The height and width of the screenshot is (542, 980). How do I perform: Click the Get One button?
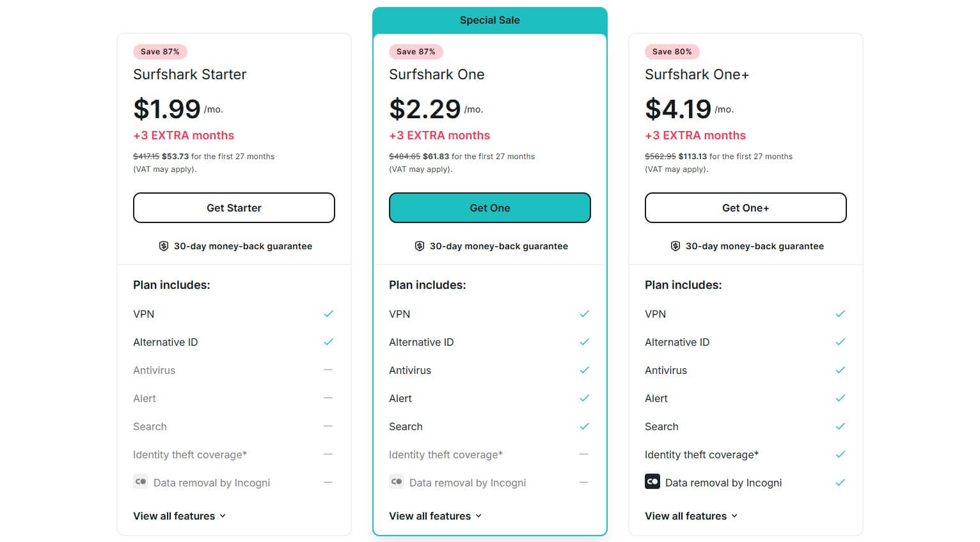[x=489, y=208]
